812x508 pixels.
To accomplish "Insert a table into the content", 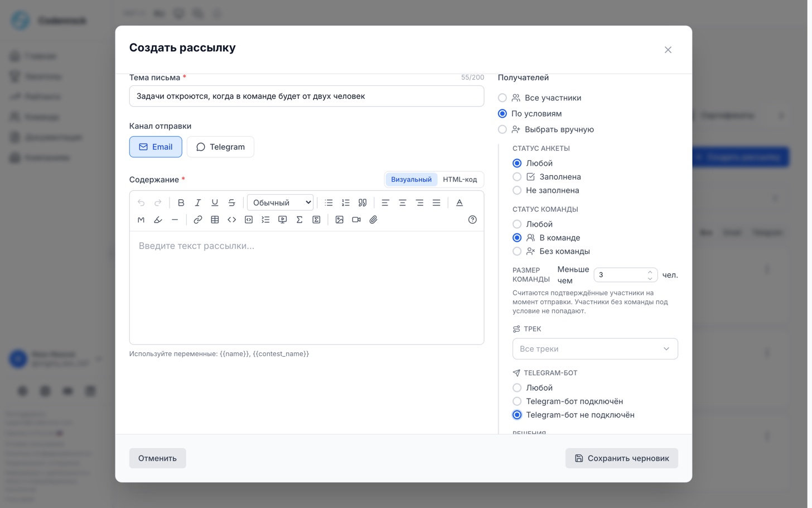I will [x=215, y=220].
